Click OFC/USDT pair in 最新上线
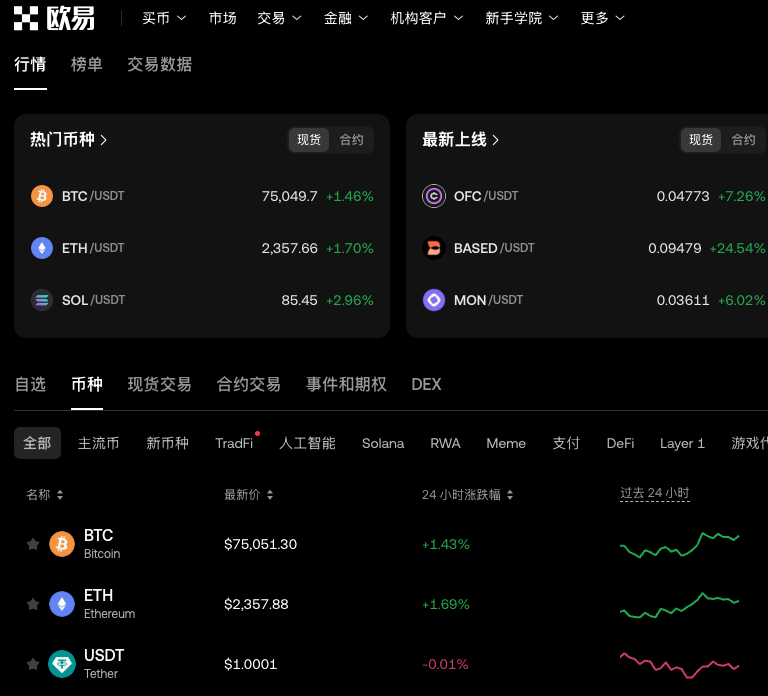The width and height of the screenshot is (768, 696). (x=486, y=196)
